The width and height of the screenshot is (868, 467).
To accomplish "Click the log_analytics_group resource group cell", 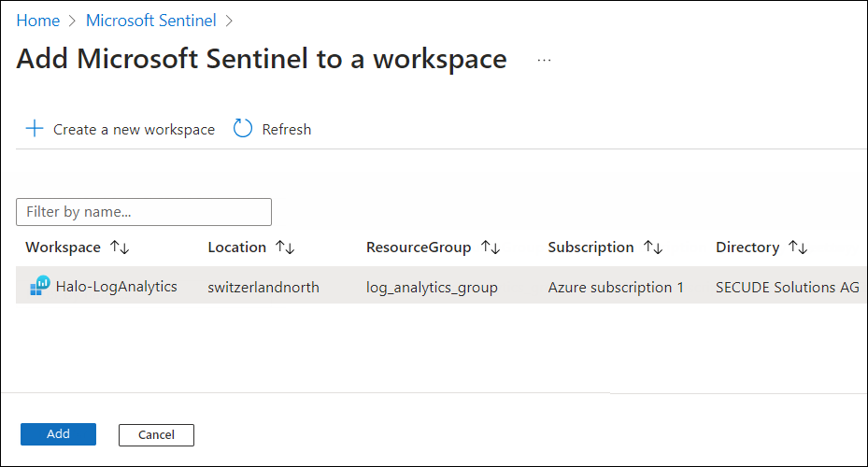I will click(x=432, y=288).
